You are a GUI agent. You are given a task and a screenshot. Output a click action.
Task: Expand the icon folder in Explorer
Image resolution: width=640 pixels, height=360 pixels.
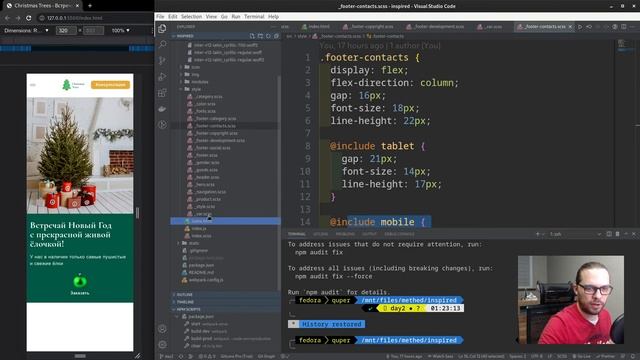point(191,67)
